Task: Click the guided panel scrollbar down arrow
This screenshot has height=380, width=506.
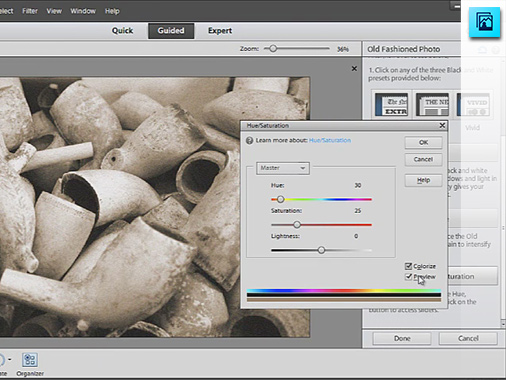Action: [504, 324]
